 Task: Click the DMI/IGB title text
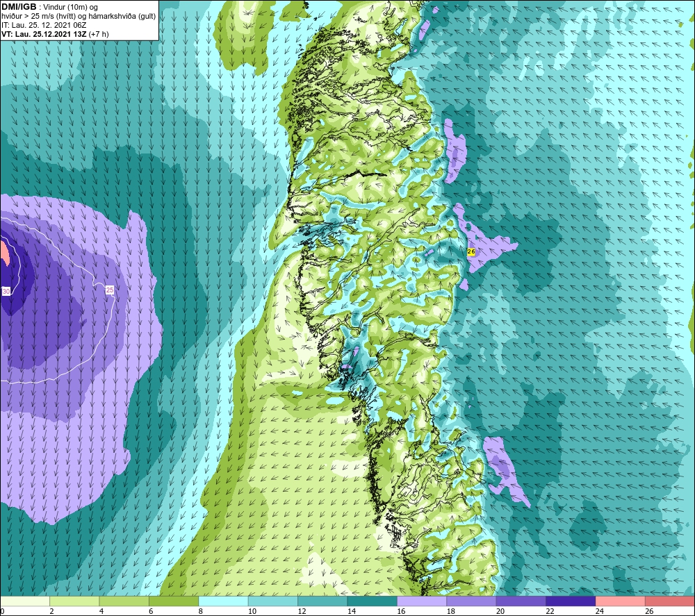click(x=19, y=7)
